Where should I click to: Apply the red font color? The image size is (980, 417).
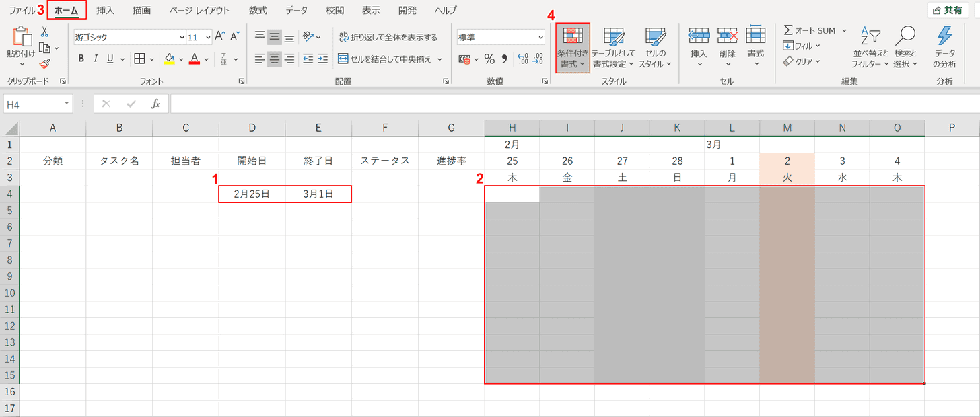pyautogui.click(x=195, y=59)
